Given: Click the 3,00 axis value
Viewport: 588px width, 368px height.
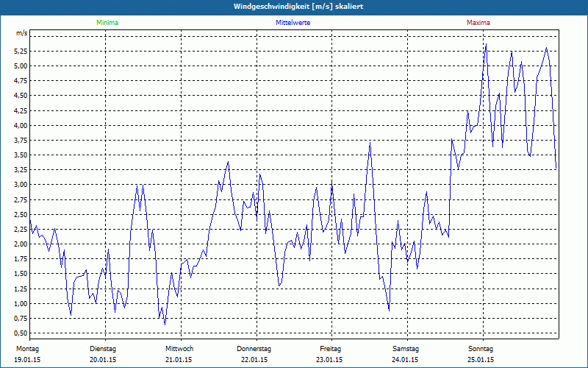Looking at the screenshot, I should [21, 185].
